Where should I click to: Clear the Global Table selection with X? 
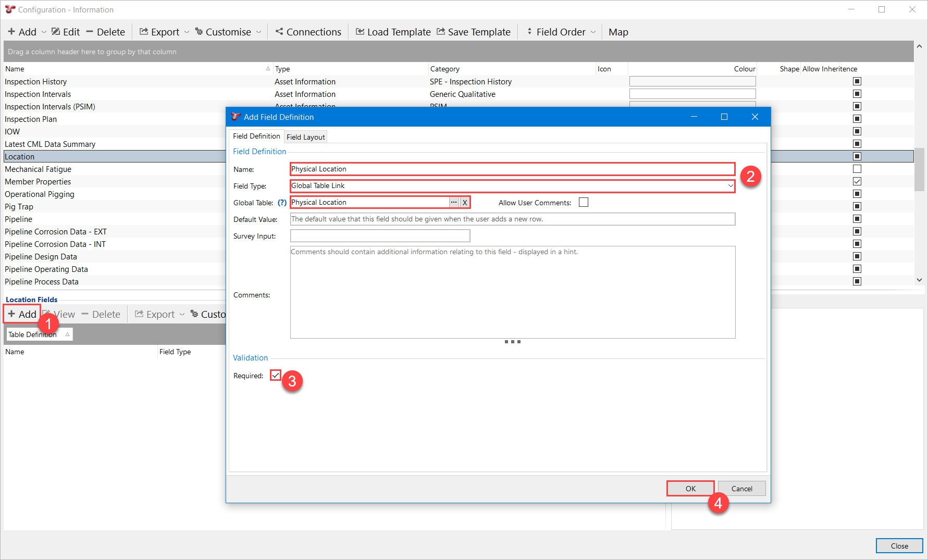465,202
